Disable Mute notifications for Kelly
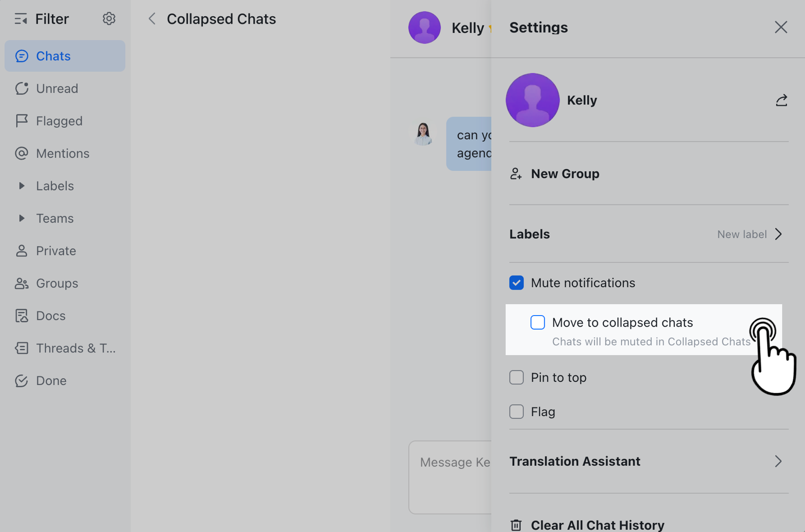Screen dimensions: 805x532 (516, 283)
